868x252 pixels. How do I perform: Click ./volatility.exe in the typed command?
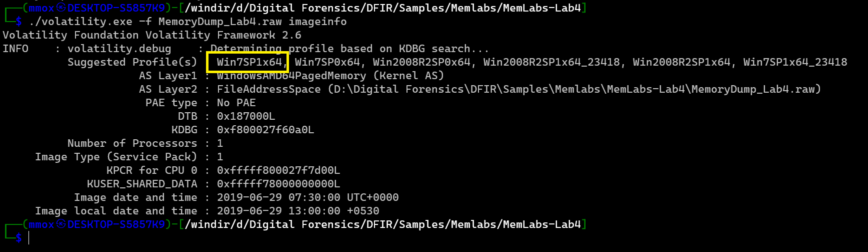[x=80, y=22]
